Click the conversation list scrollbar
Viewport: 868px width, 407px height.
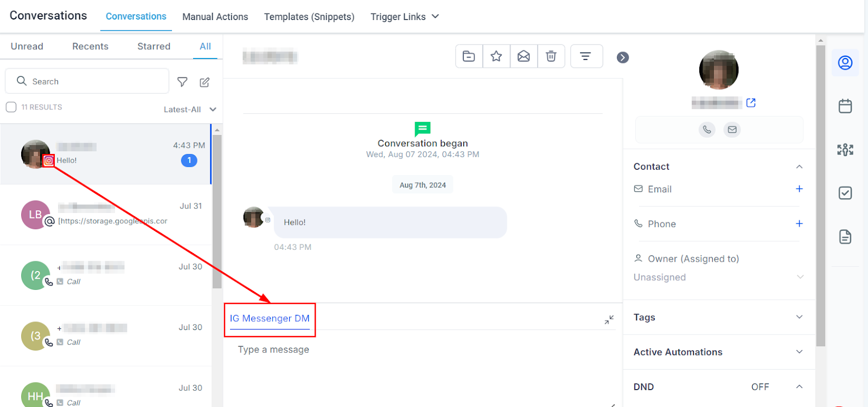coord(217,211)
